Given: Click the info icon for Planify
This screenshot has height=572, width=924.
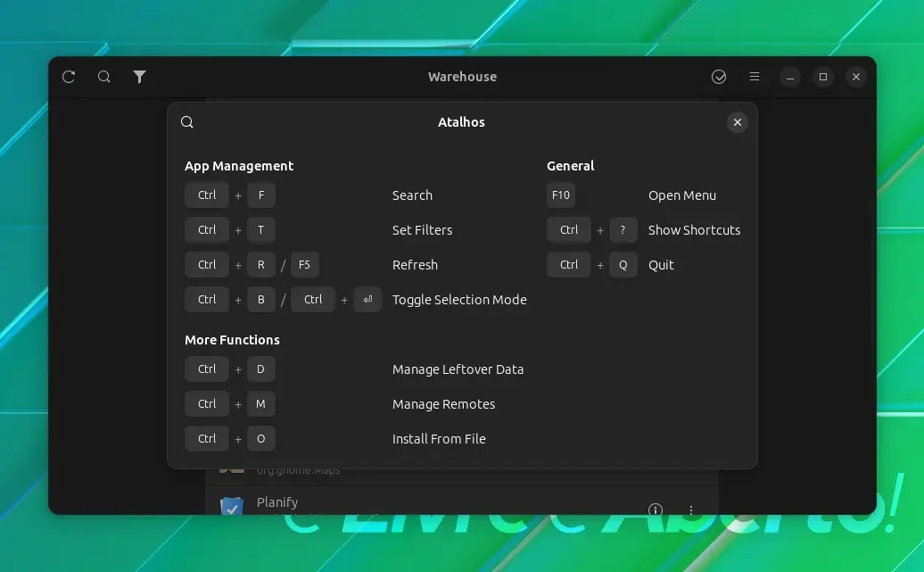Looking at the screenshot, I should pos(656,510).
